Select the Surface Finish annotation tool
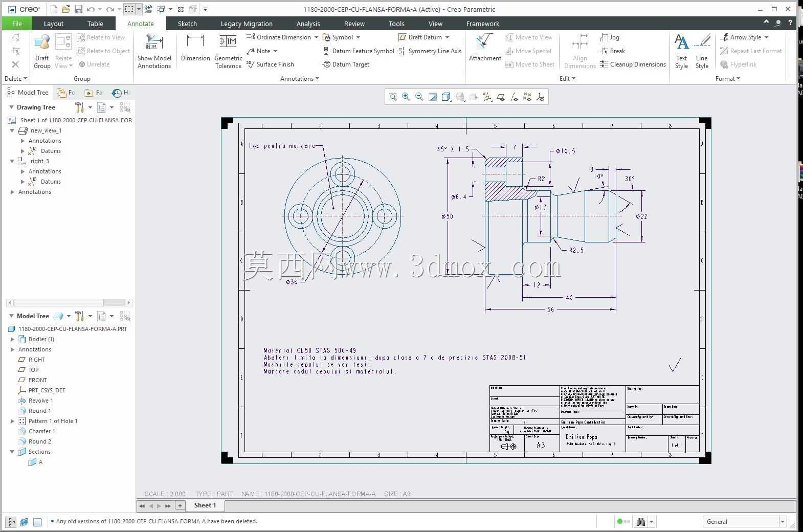 [270, 64]
